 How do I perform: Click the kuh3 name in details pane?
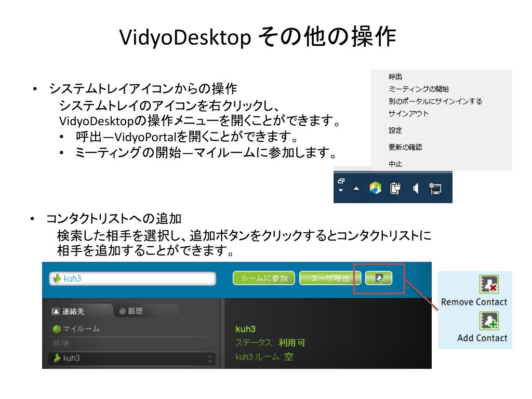tap(245, 329)
